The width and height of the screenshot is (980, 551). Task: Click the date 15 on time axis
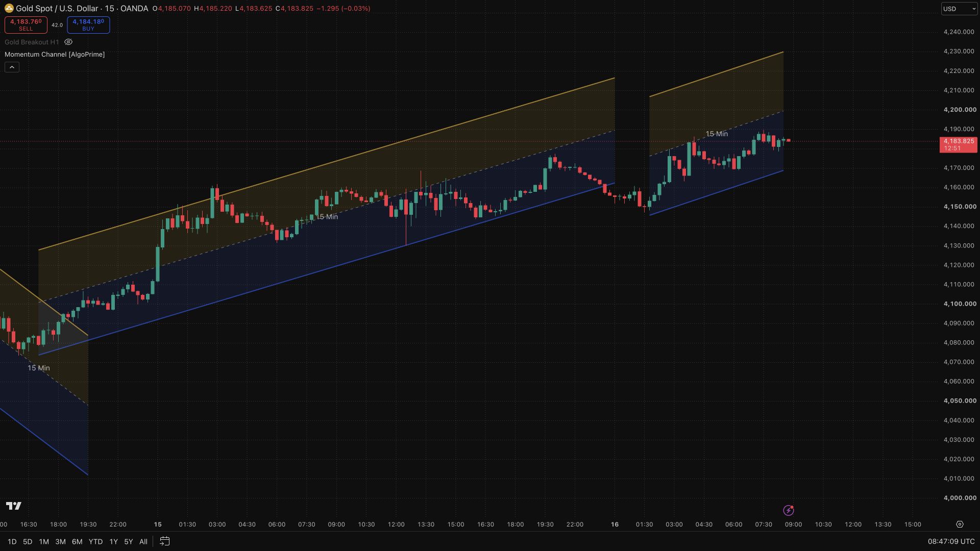point(158,524)
